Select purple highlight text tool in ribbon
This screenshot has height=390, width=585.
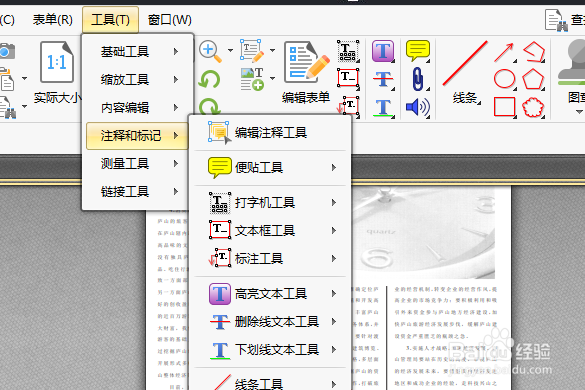coord(383,51)
